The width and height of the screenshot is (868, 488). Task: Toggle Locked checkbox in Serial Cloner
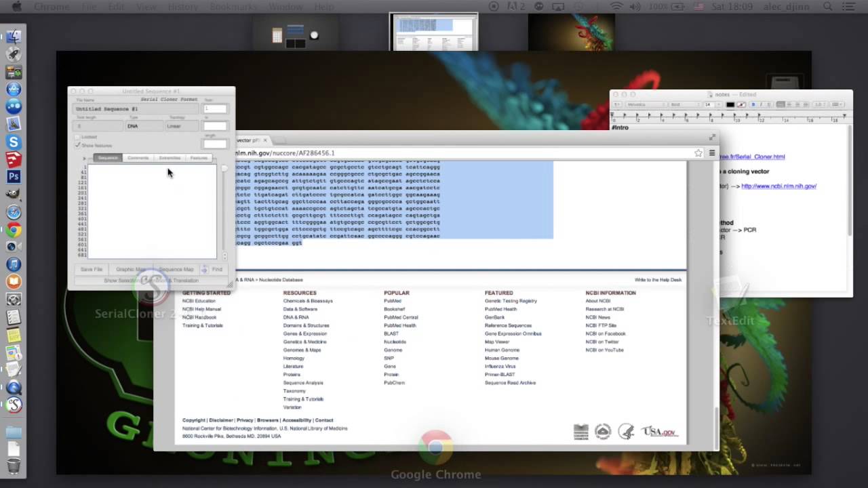coord(77,137)
